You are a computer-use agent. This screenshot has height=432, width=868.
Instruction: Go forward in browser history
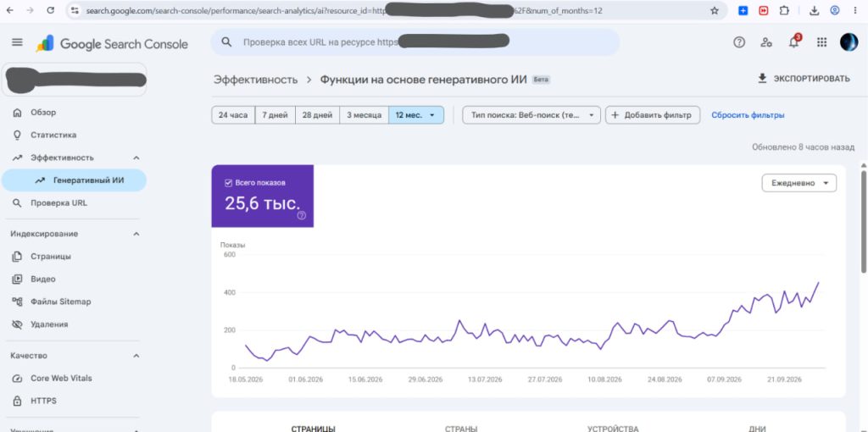(x=30, y=10)
